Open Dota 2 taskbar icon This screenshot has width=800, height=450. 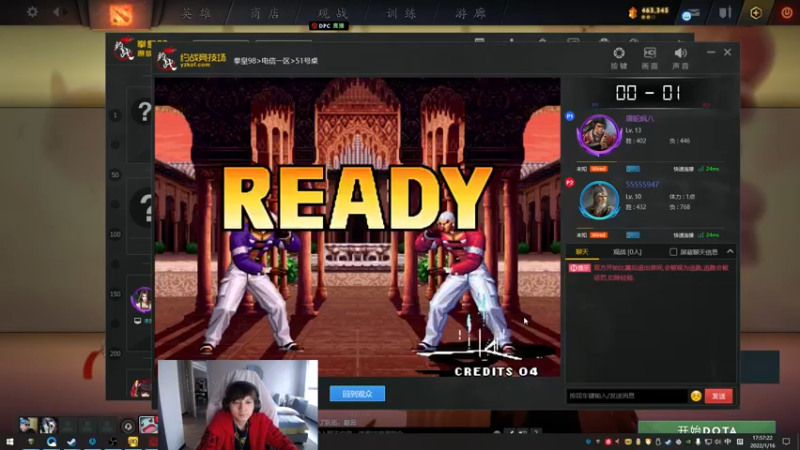pos(153,442)
